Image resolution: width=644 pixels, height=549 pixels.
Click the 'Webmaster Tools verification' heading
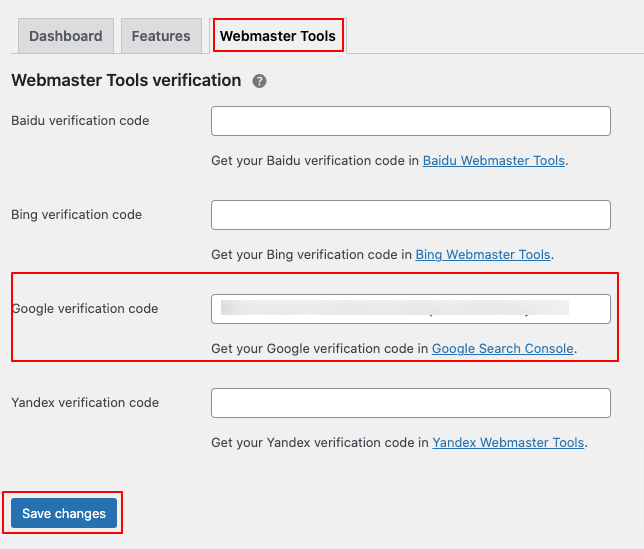tap(126, 80)
